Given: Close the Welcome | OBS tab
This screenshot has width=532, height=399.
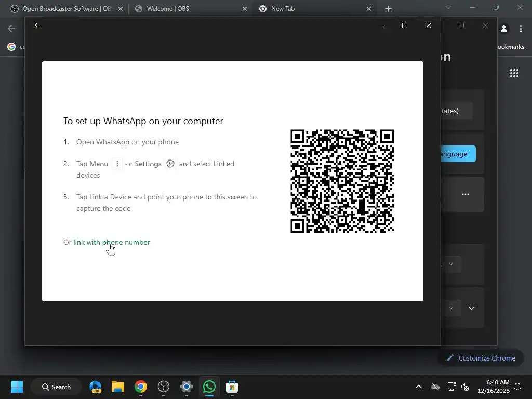Looking at the screenshot, I should [x=245, y=9].
